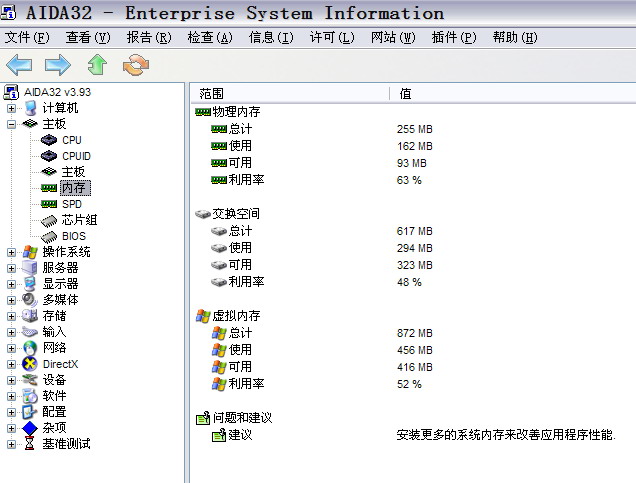Open the SPD tree entry

point(71,204)
